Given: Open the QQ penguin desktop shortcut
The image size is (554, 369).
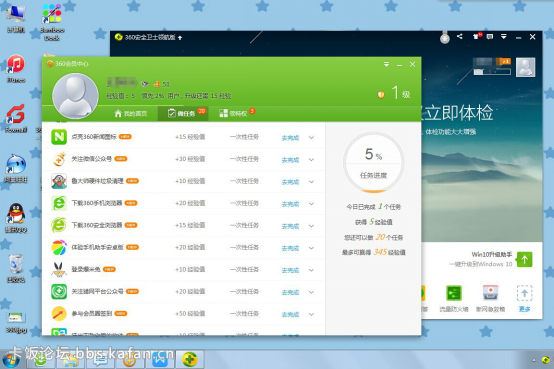Looking at the screenshot, I should click(x=16, y=218).
